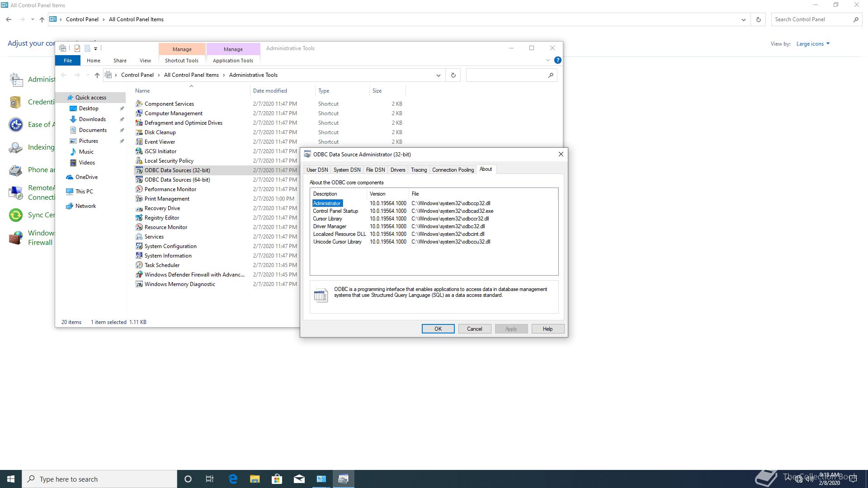Image resolution: width=868 pixels, height=488 pixels.
Task: Open Mail app from taskbar
Action: click(299, 479)
